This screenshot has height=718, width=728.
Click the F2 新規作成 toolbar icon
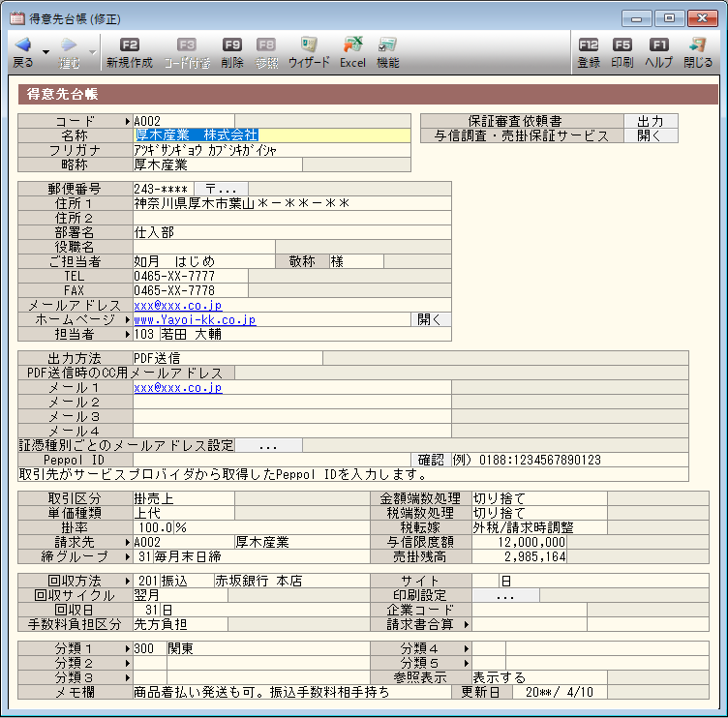click(x=130, y=45)
